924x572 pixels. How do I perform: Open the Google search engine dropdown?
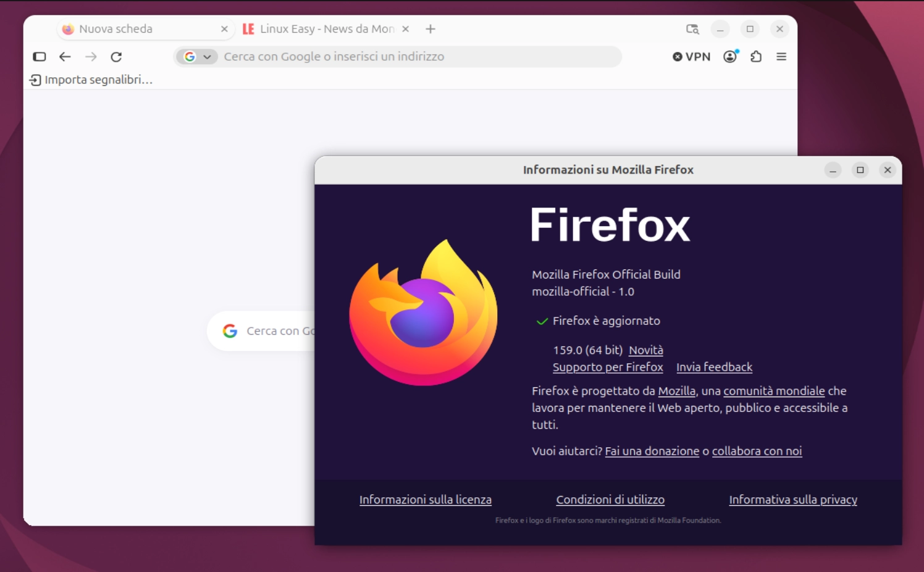pyautogui.click(x=197, y=57)
